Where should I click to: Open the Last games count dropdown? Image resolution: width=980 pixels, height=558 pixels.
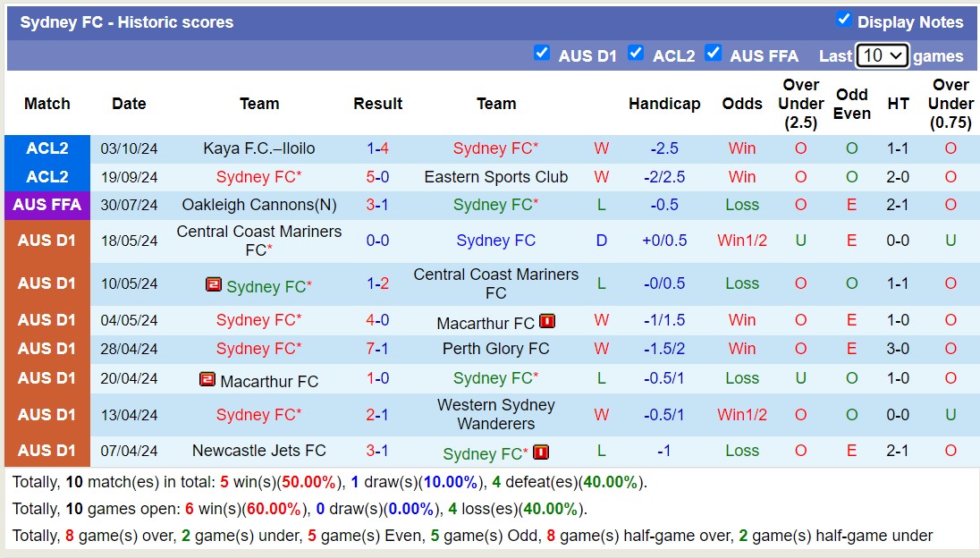pos(883,55)
